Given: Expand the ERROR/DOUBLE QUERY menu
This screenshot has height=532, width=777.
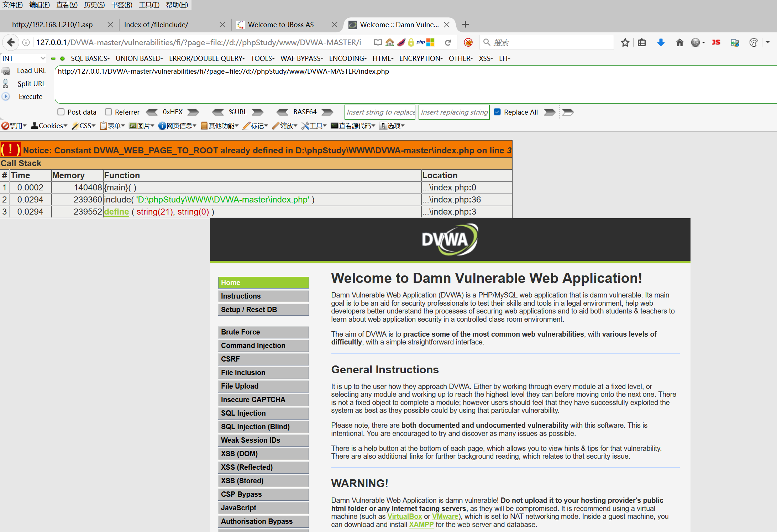Looking at the screenshot, I should (x=207, y=58).
